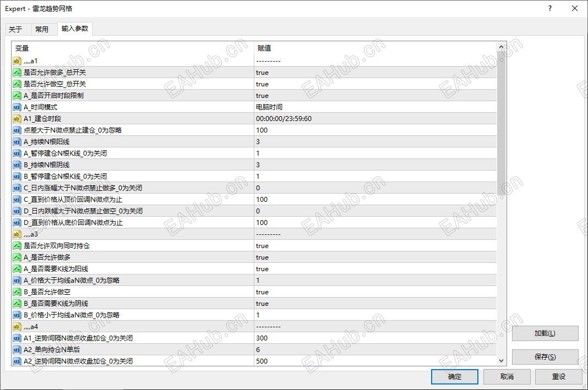Click the icon beside B_是否允许做空

[x=17, y=292]
